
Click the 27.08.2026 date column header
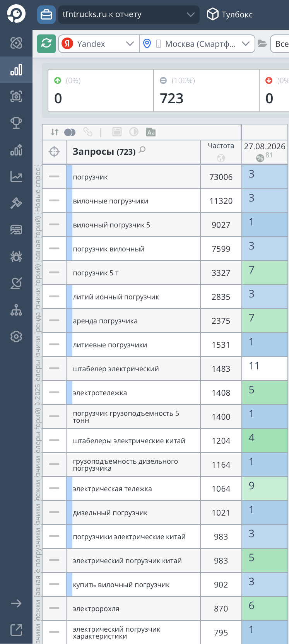point(265,147)
